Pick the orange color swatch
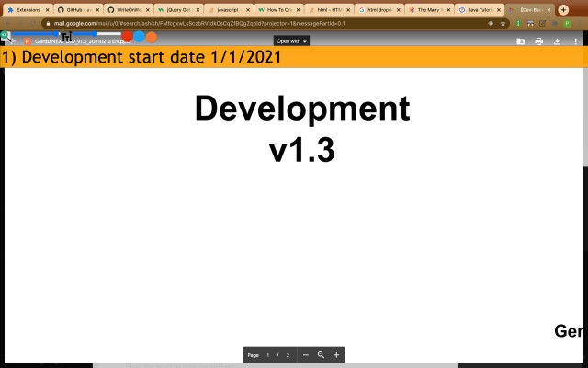The height and width of the screenshot is (368, 588). tap(151, 37)
